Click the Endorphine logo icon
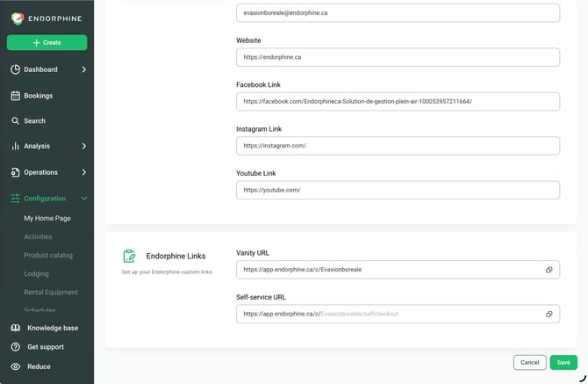This screenshot has height=384, width=588. pyautogui.click(x=18, y=18)
